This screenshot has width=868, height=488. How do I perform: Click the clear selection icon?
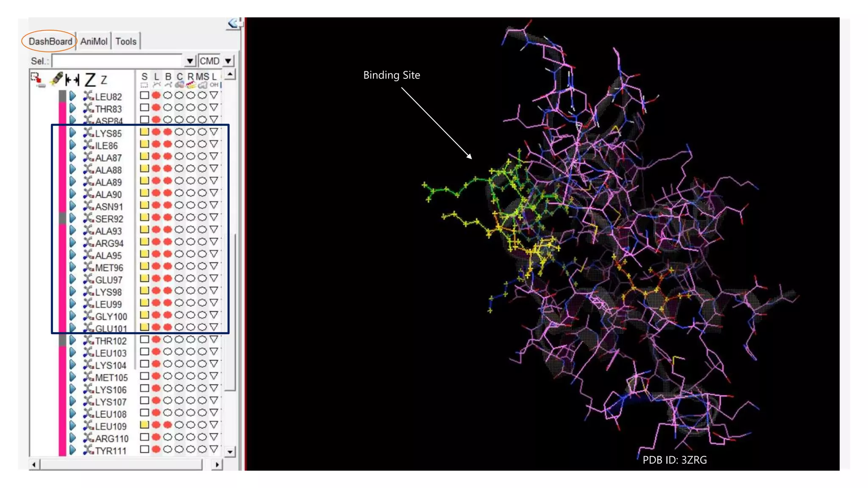[x=37, y=80]
